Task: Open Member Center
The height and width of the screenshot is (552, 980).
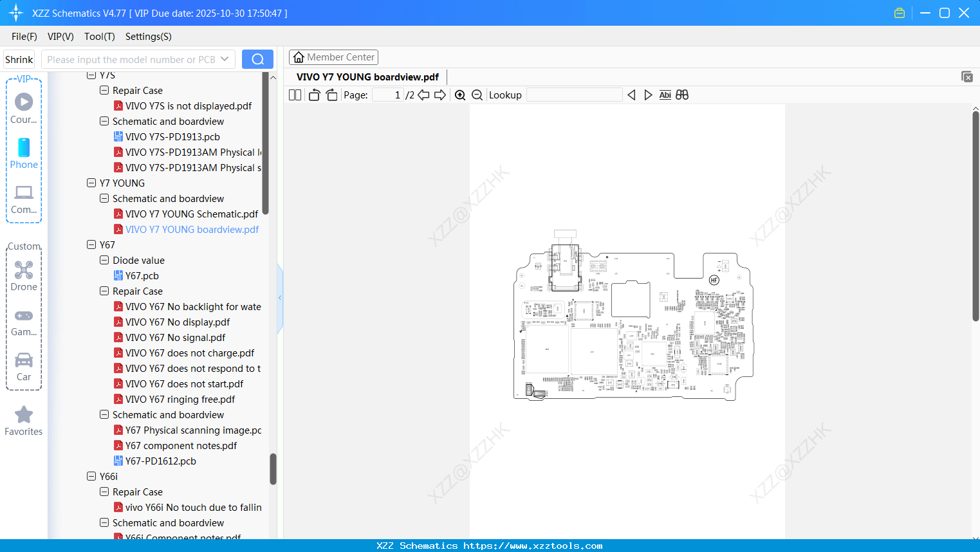Action: tap(333, 57)
